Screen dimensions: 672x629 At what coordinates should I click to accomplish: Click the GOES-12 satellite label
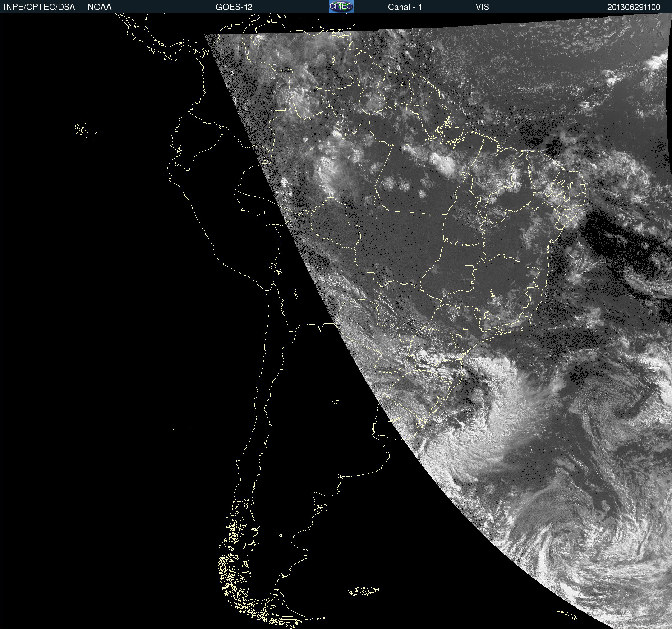click(x=234, y=7)
